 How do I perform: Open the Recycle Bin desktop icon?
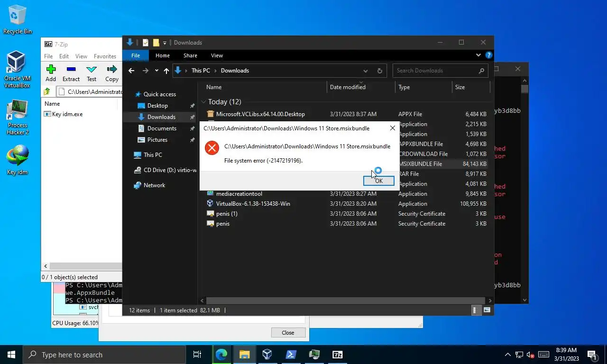[18, 19]
